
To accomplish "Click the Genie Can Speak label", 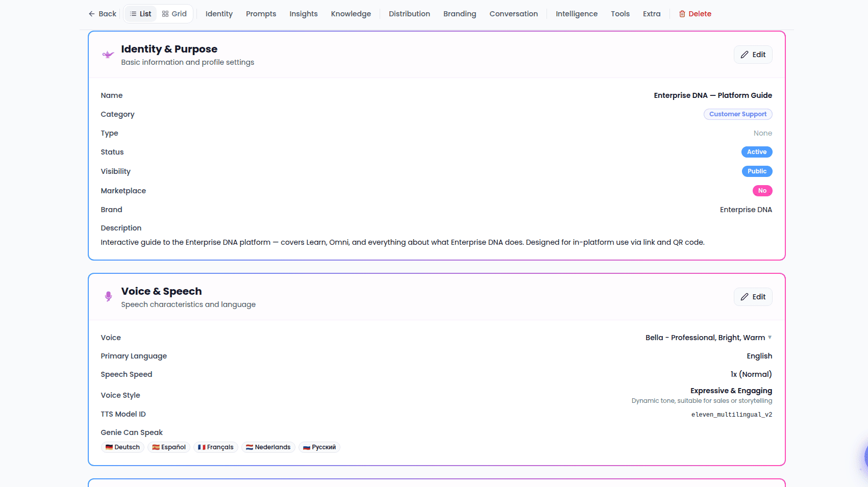I will click(x=132, y=432).
